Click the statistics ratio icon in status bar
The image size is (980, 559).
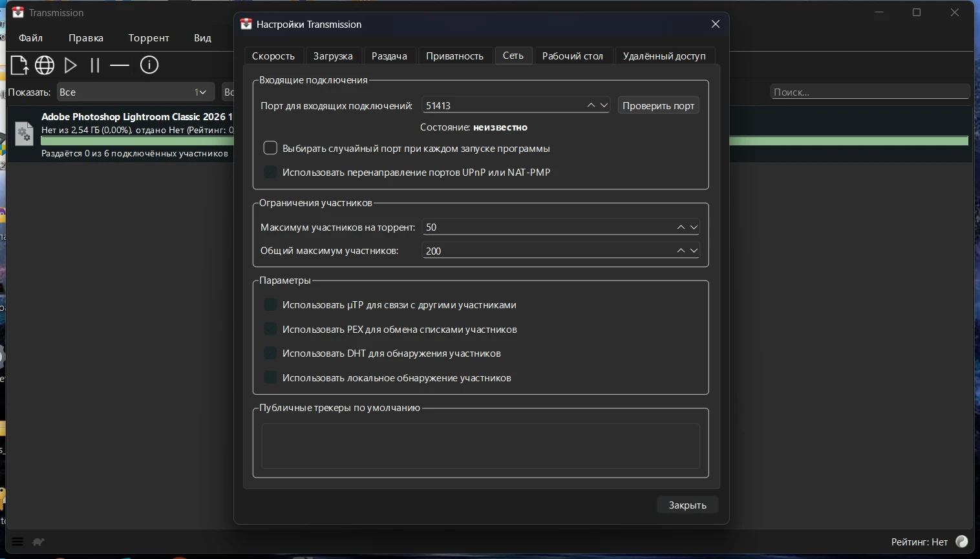[x=961, y=542]
